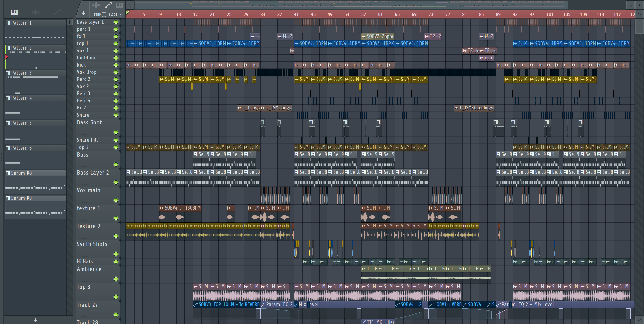Enable the STEP editing checkbox
644x324 pixels.
pos(104,15)
